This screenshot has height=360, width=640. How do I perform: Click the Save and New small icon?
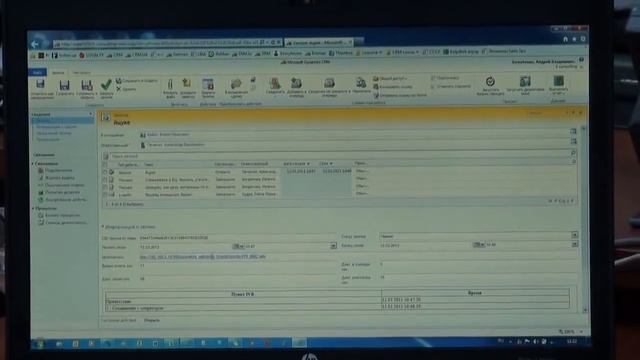point(119,81)
